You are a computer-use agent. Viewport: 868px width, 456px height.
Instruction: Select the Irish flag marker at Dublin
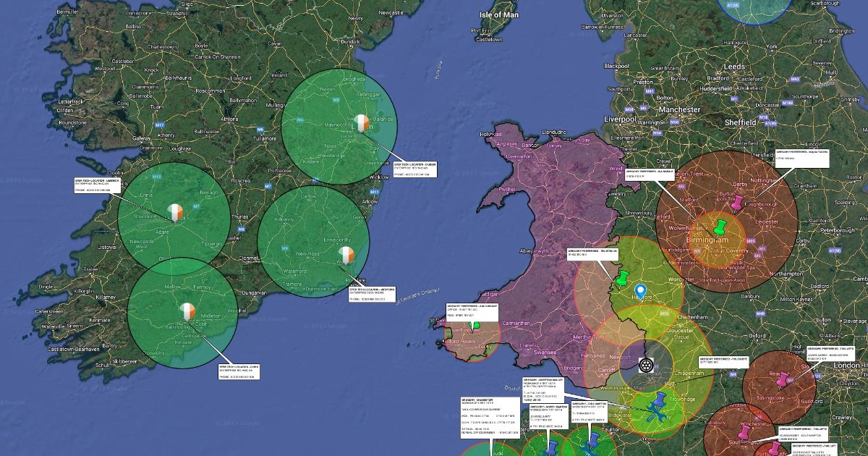click(x=361, y=122)
